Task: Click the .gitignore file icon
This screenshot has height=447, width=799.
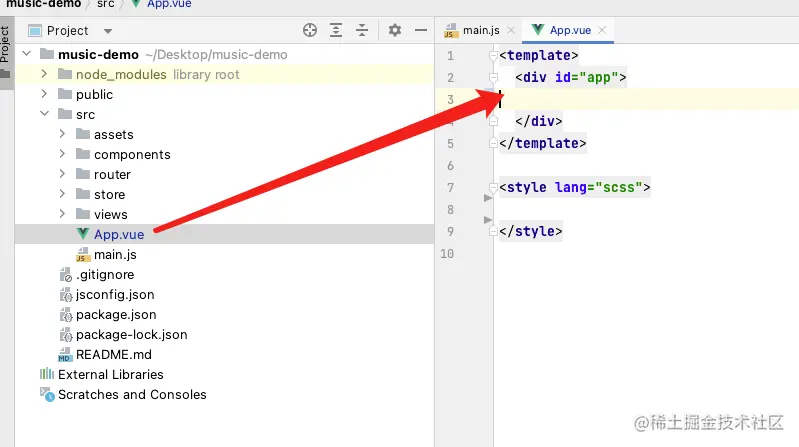Action: (x=66, y=275)
